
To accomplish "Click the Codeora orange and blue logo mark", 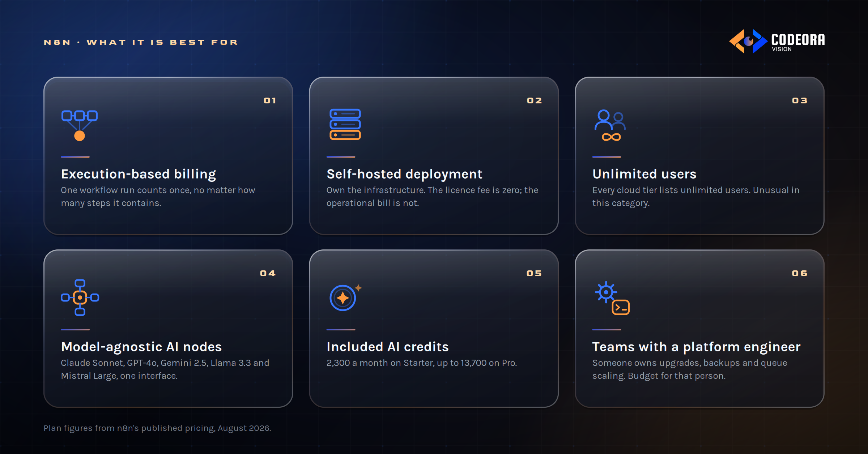I will [x=748, y=41].
